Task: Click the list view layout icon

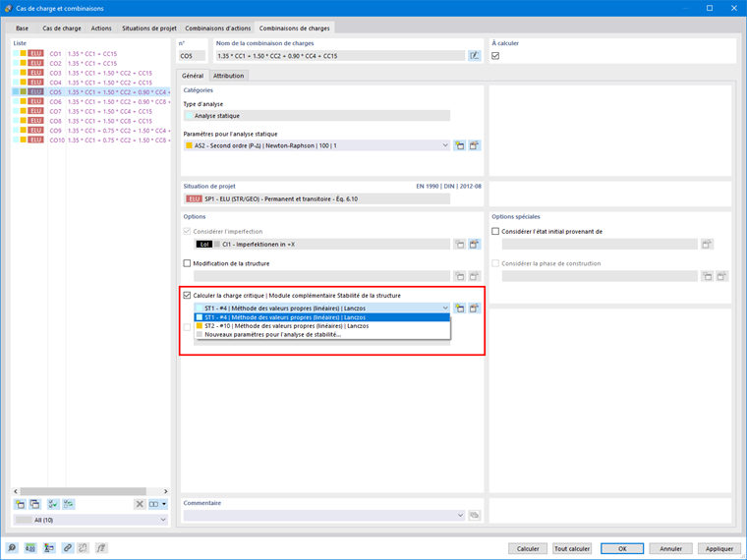Action: pyautogui.click(x=154, y=504)
